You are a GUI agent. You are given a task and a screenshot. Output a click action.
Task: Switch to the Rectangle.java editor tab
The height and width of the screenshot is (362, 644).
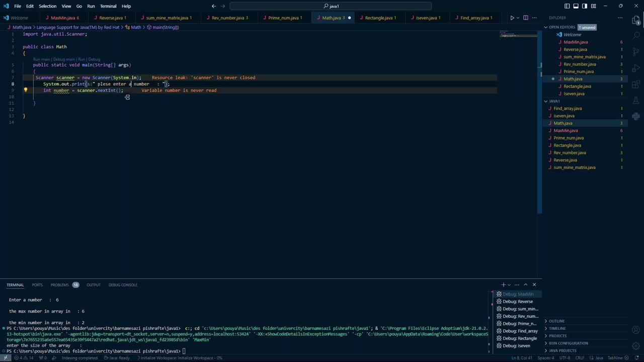point(378,18)
